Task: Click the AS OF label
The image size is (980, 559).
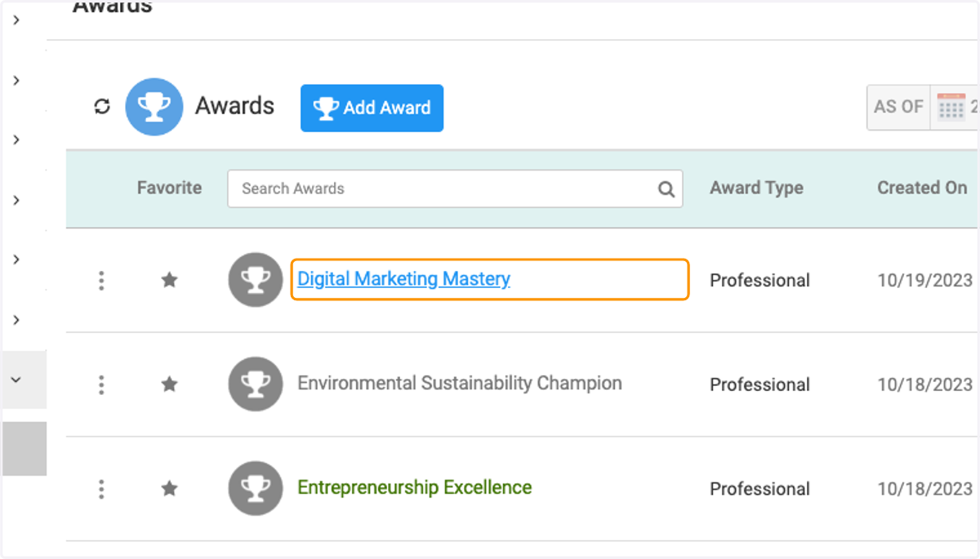Action: pos(898,106)
